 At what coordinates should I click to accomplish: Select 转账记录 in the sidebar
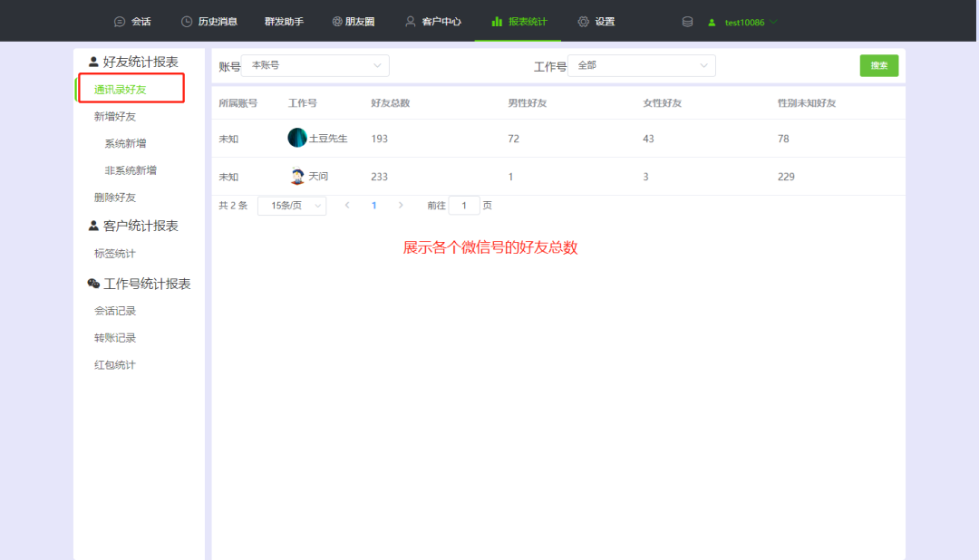115,338
